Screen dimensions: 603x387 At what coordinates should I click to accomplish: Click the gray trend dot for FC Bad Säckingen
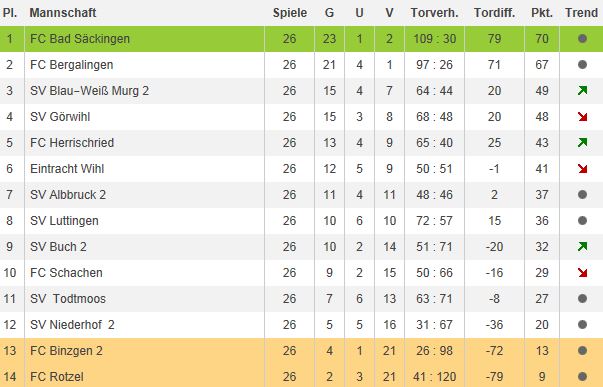pyautogui.click(x=582, y=38)
